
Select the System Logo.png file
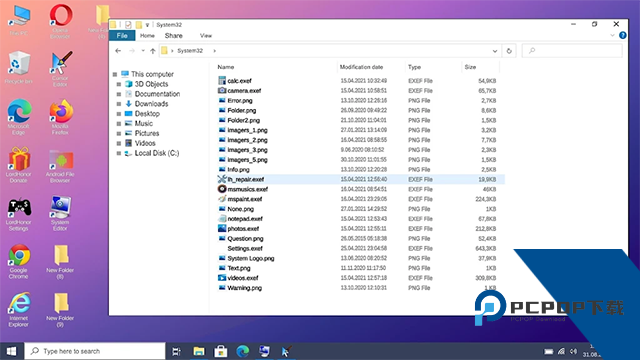pyautogui.click(x=251, y=258)
